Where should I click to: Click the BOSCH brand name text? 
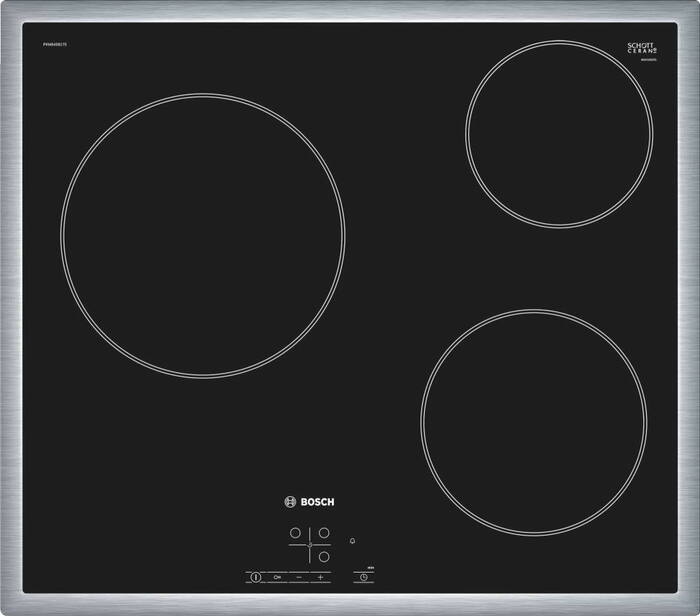tap(317, 502)
